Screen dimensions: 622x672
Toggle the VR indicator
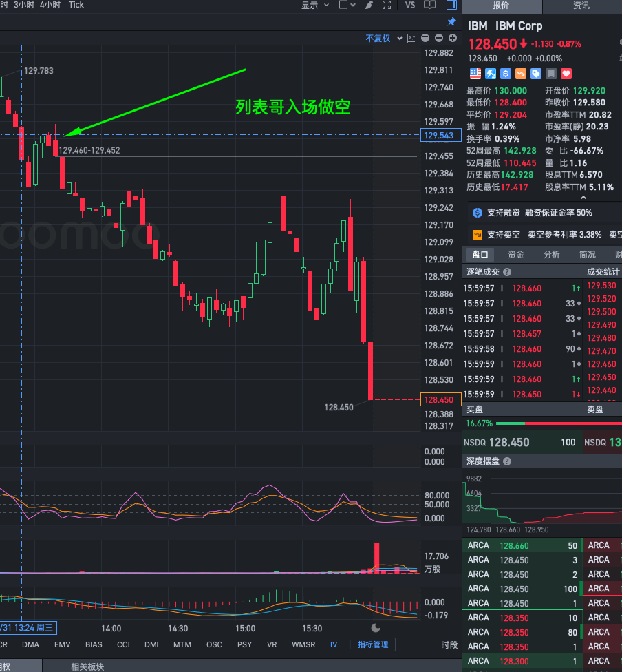pyautogui.click(x=272, y=644)
